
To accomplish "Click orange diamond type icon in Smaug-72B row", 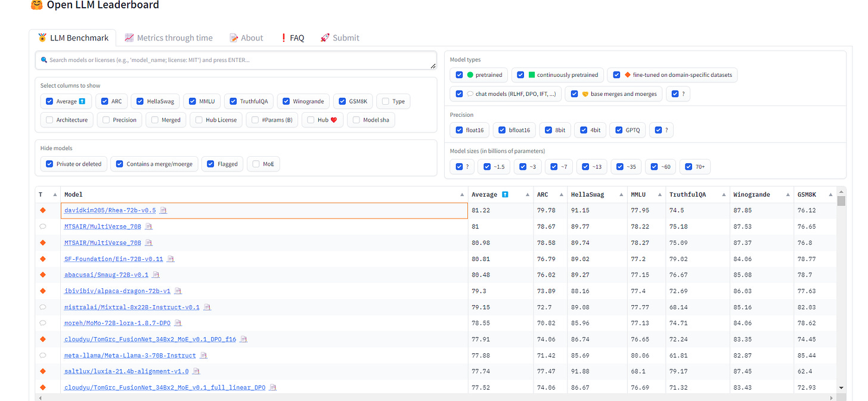I will [x=42, y=275].
